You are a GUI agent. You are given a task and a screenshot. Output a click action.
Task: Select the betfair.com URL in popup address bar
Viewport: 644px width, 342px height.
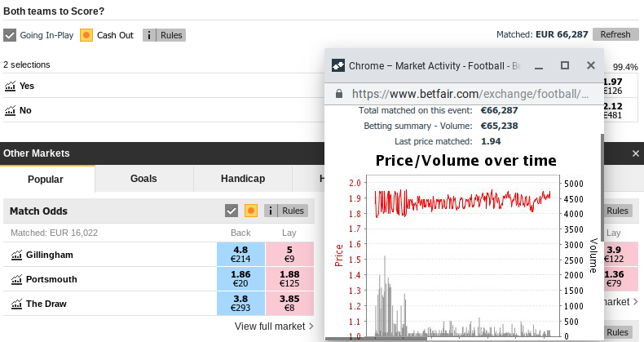click(470, 94)
